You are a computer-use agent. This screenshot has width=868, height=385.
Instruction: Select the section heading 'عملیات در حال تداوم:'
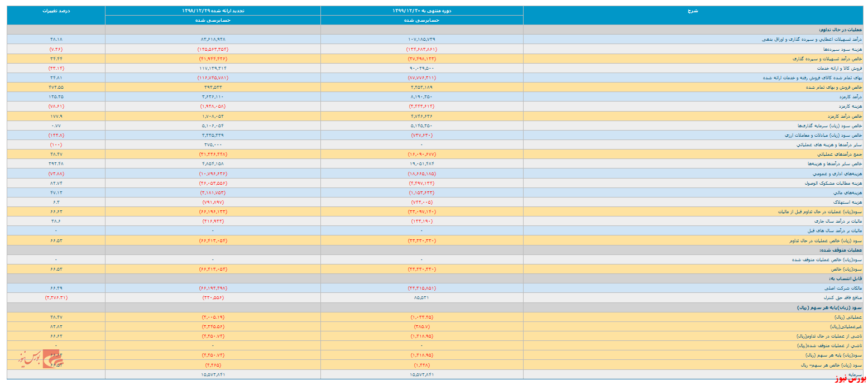(840, 30)
